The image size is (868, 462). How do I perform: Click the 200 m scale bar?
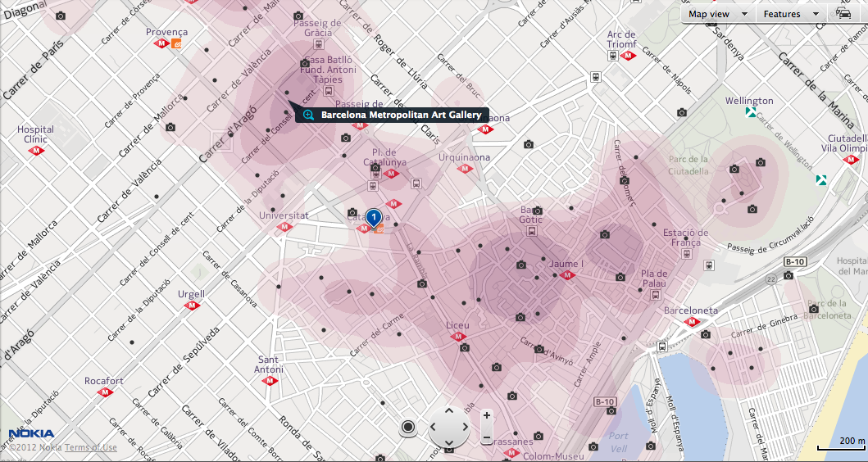click(842, 444)
